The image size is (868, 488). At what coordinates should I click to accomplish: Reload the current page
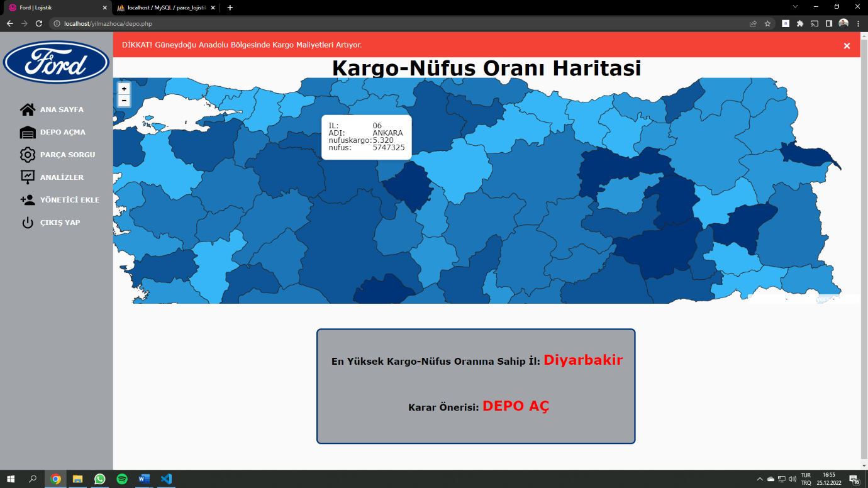coord(39,23)
